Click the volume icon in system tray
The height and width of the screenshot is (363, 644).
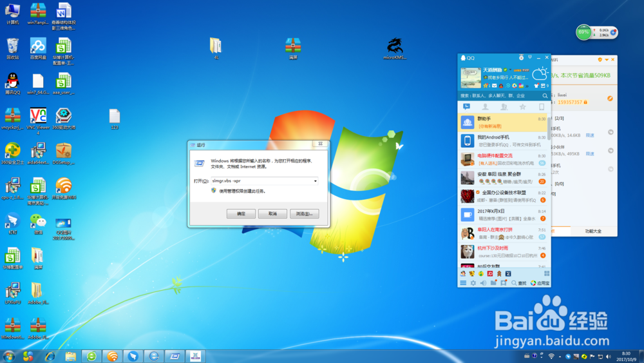pos(609,357)
